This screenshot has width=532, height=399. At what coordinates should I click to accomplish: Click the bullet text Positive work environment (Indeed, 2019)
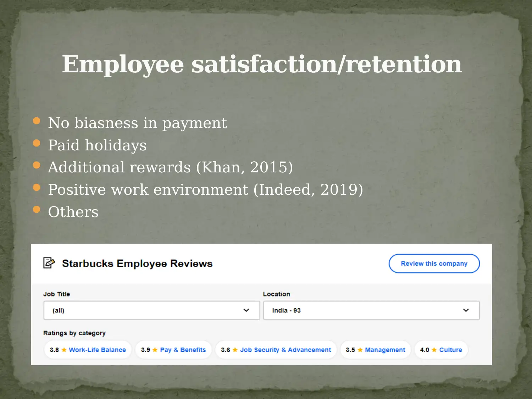(206, 190)
